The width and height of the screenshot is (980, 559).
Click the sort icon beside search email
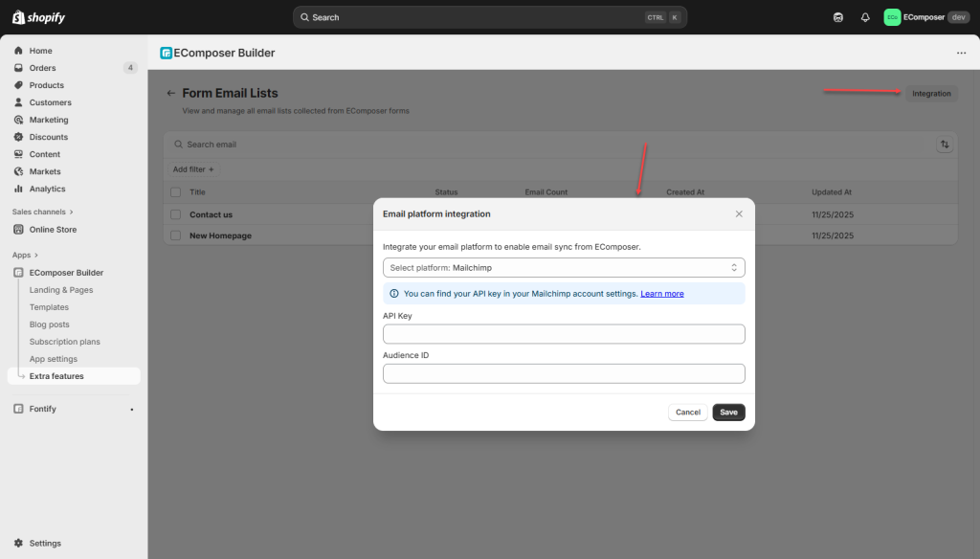(x=945, y=145)
